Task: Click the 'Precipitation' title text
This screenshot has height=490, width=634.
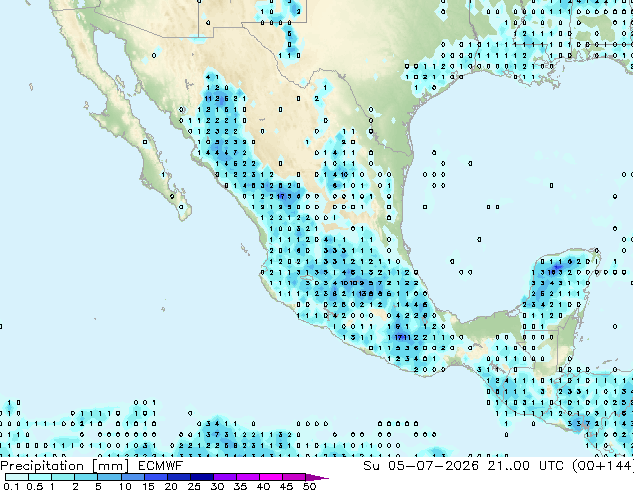Action: (42, 467)
